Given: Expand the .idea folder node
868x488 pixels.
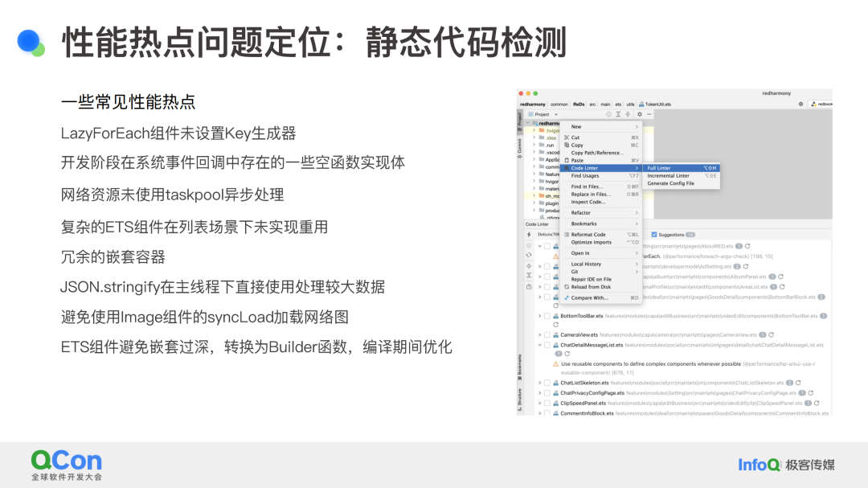Looking at the screenshot, I should tap(534, 138).
